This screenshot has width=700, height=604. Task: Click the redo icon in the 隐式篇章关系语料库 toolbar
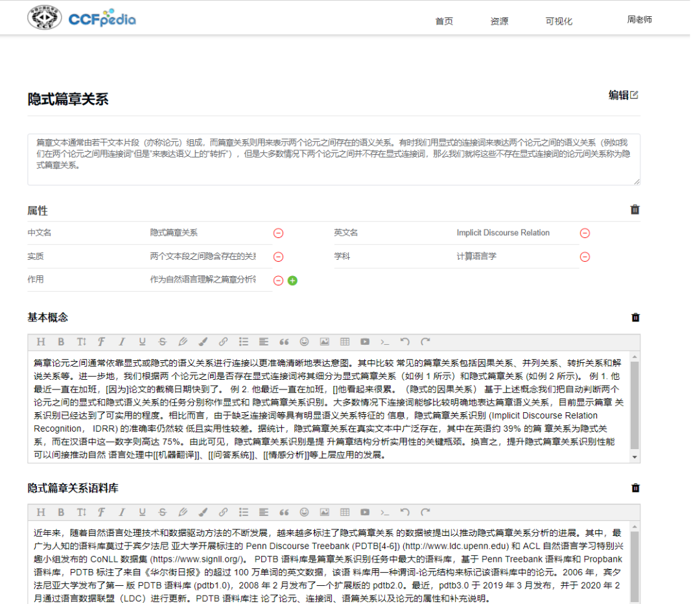[425, 512]
